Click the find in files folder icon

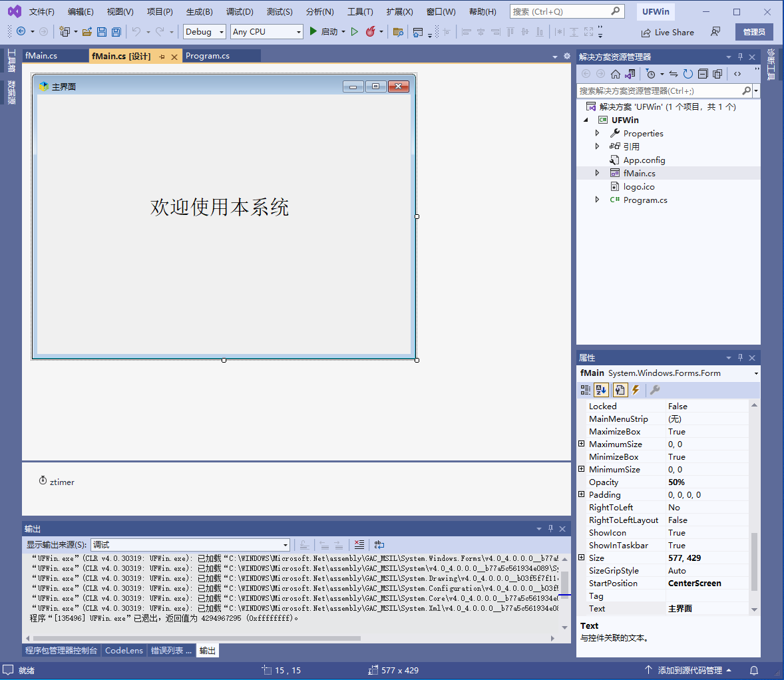click(x=398, y=32)
